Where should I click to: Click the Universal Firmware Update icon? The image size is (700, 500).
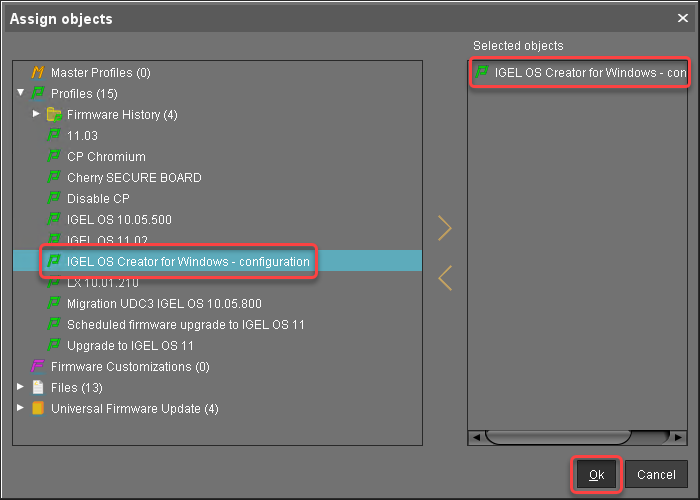(x=38, y=409)
